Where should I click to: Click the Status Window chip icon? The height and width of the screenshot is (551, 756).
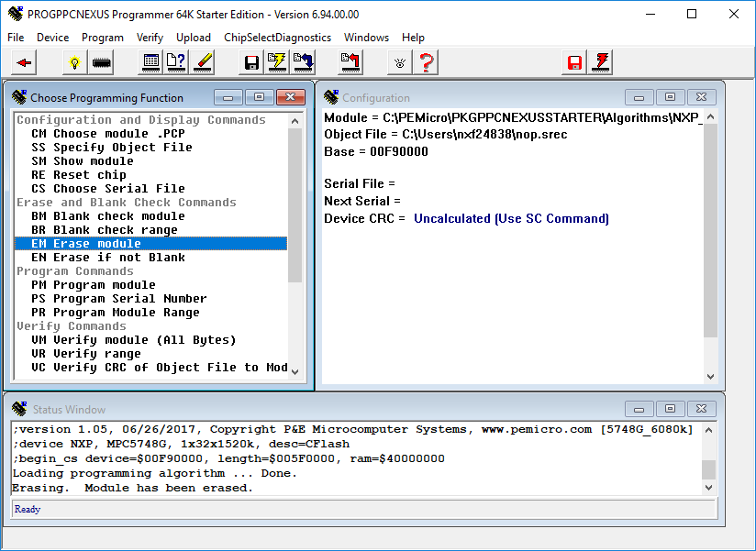pos(19,409)
